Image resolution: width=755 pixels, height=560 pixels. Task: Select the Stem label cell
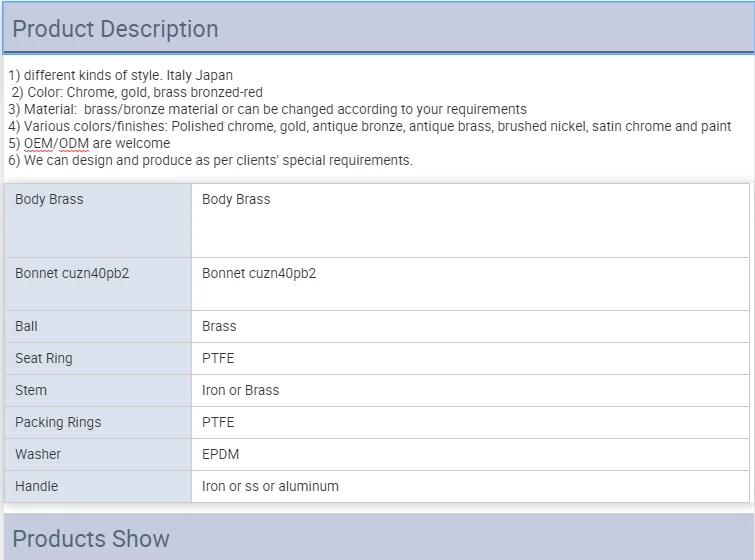pyautogui.click(x=98, y=390)
